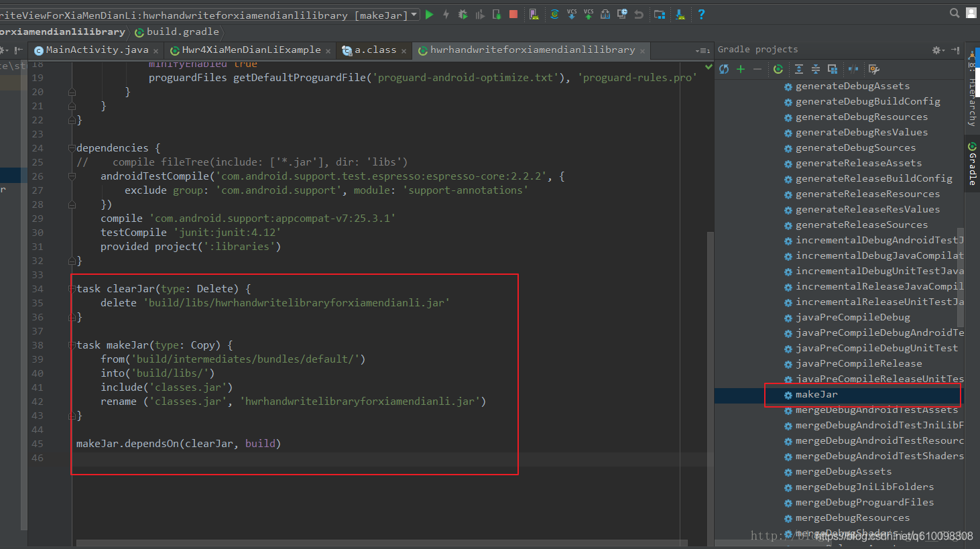Toggle offline mode in Gradle panel
This screenshot has width=980, height=549.
853,69
